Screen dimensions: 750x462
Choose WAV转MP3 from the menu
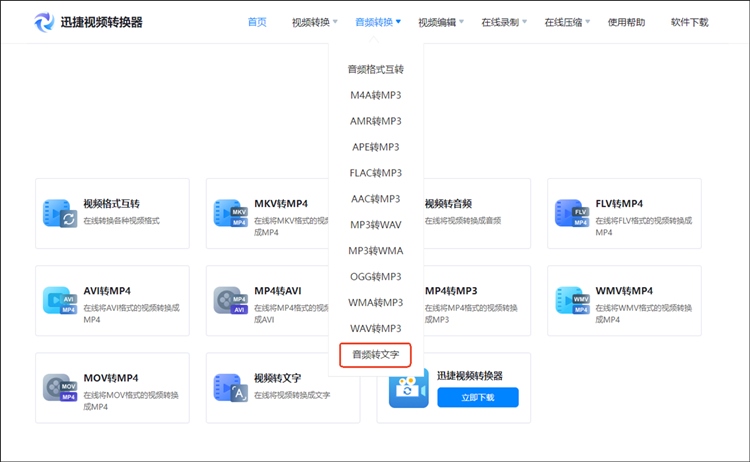tap(375, 328)
